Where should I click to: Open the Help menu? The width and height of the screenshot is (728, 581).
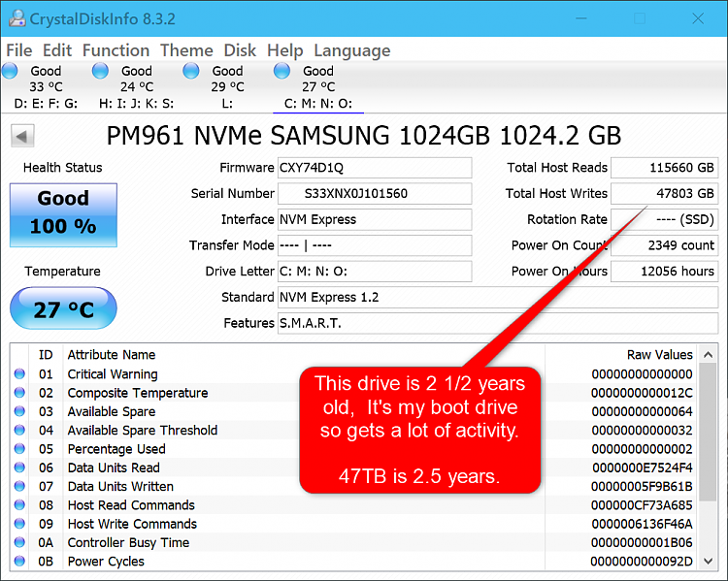284,50
